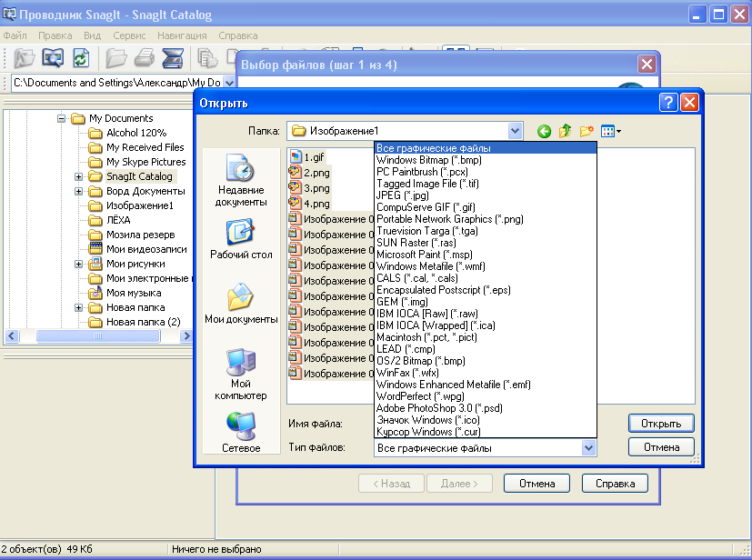Screen dimensions: 752x560
Task: Click the grey folder-with-arrow icon starting the toolbar
Action: [24, 58]
